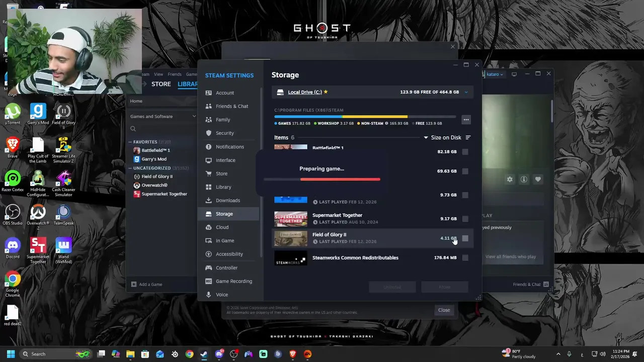Collapse the FAVORITES category in library
This screenshot has width=644, height=362.
tap(130, 142)
